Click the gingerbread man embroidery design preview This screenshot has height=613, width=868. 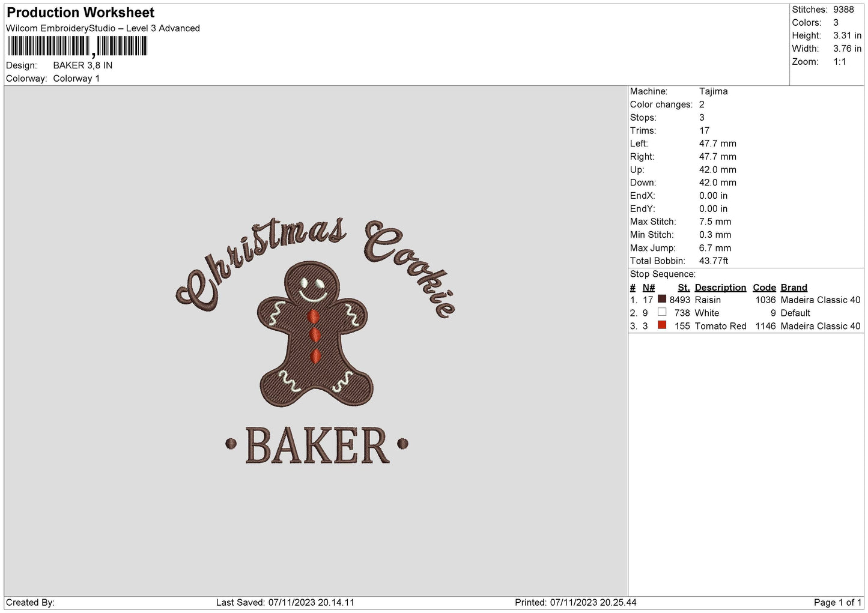(x=316, y=334)
